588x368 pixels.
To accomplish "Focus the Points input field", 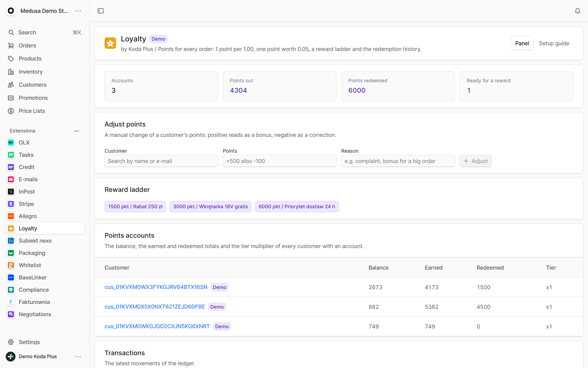I will pyautogui.click(x=280, y=161).
